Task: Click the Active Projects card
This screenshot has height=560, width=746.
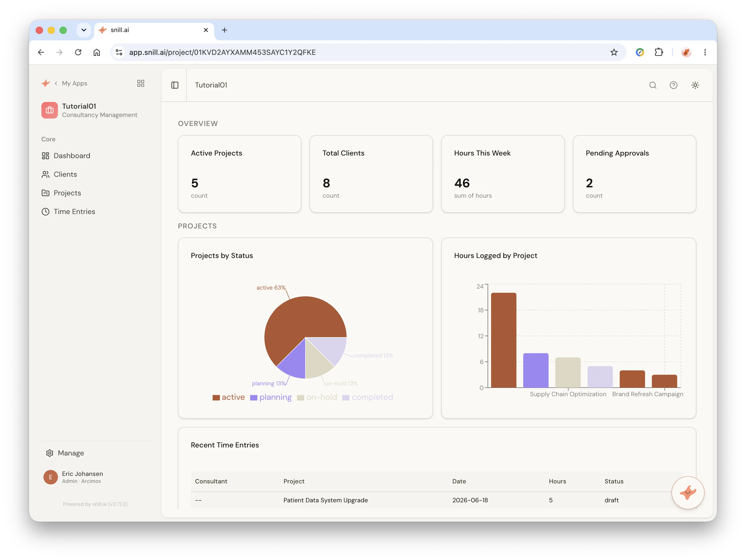Action: 240,174
